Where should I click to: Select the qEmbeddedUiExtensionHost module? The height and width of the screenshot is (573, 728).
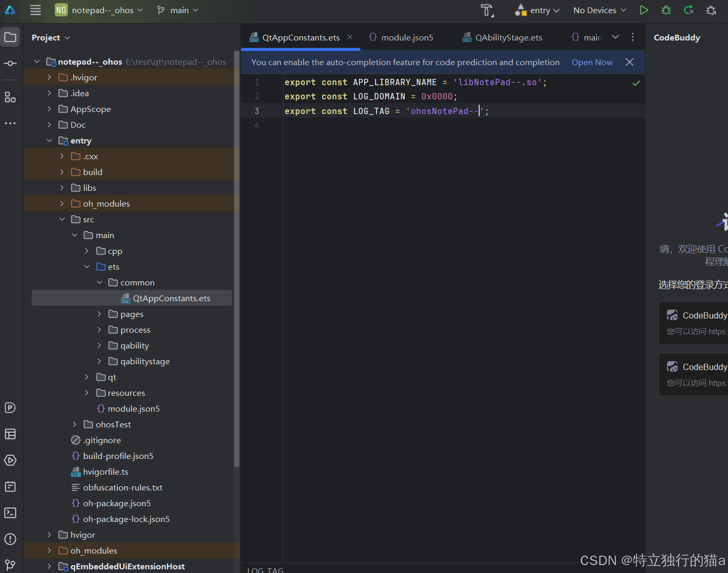127,566
